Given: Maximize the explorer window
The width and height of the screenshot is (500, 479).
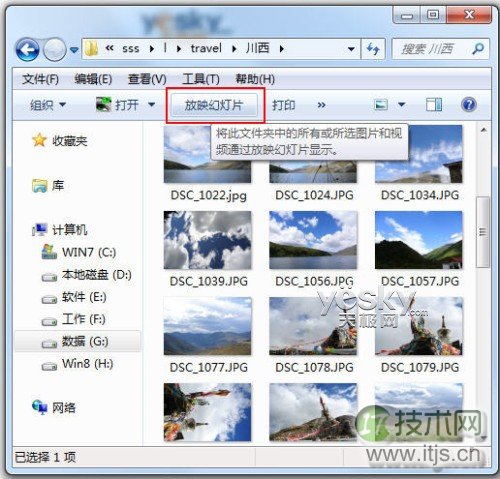Looking at the screenshot, I should click(x=433, y=15).
